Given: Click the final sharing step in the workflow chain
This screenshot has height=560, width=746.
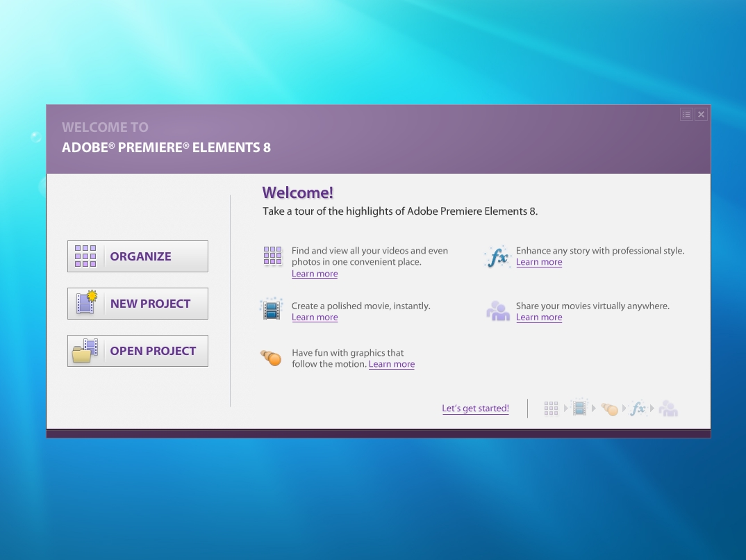Looking at the screenshot, I should 668,409.
